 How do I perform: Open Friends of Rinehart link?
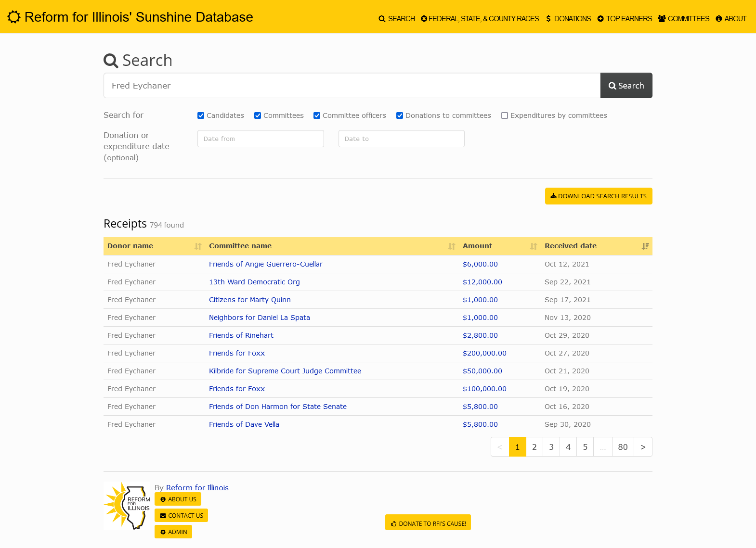[x=241, y=335]
